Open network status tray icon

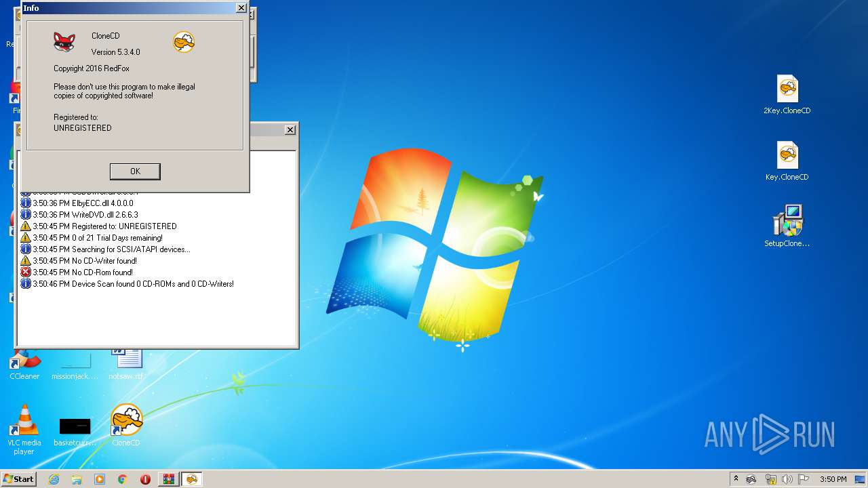(771, 479)
